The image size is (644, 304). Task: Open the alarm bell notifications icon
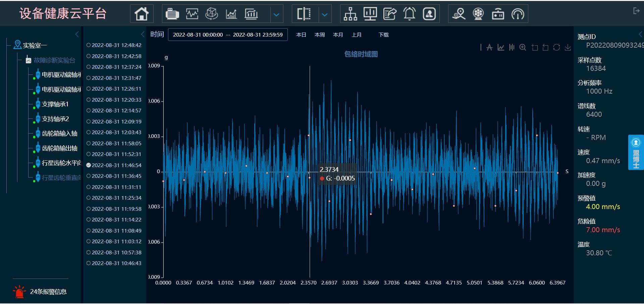[409, 14]
